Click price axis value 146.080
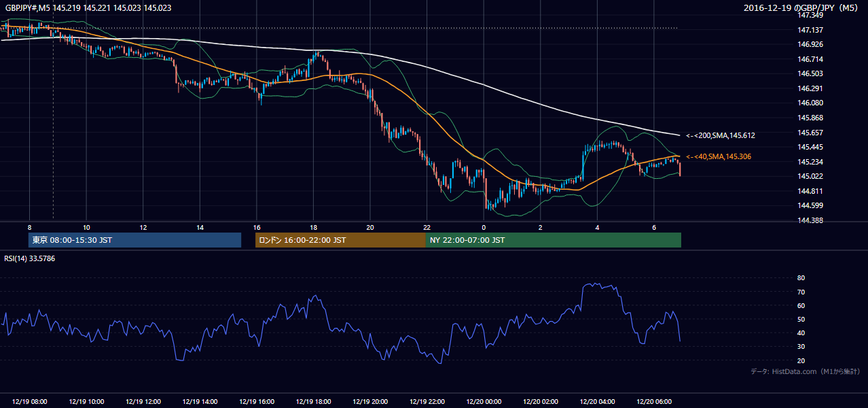 point(810,103)
